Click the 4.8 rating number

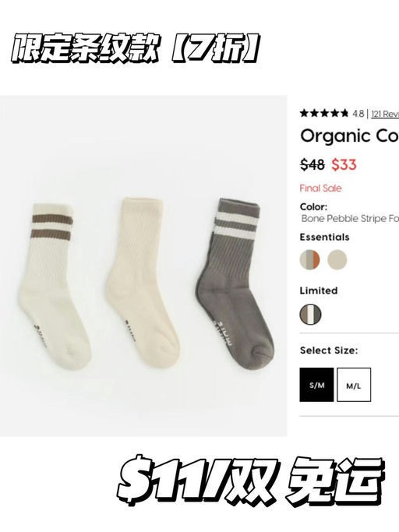tap(358, 114)
